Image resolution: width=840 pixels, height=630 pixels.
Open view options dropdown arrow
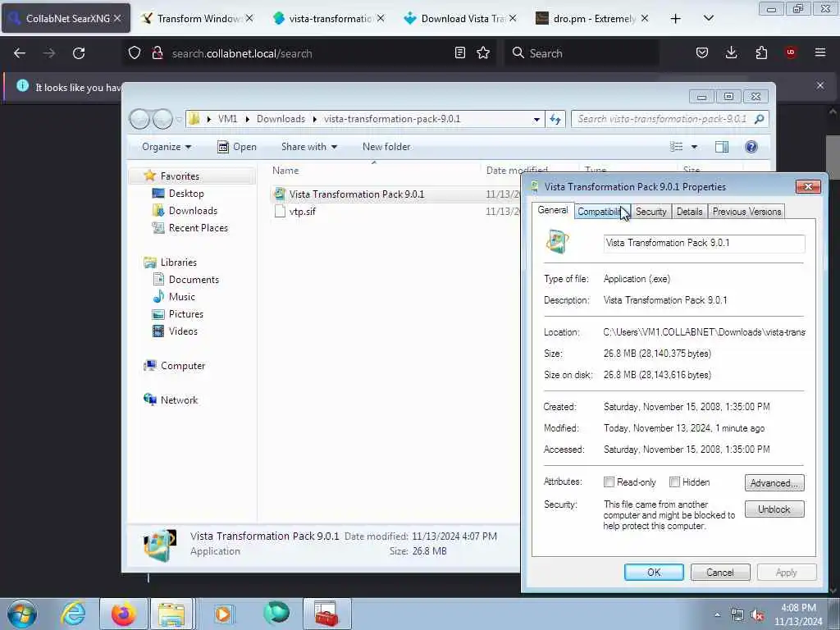pyautogui.click(x=694, y=147)
